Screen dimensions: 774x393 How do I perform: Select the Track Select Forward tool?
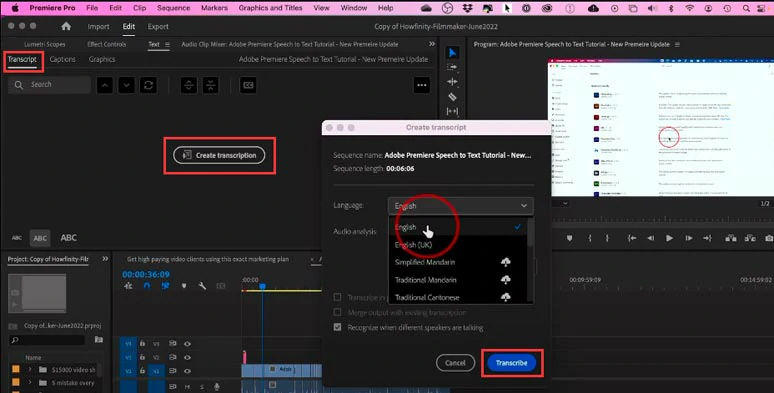452,67
